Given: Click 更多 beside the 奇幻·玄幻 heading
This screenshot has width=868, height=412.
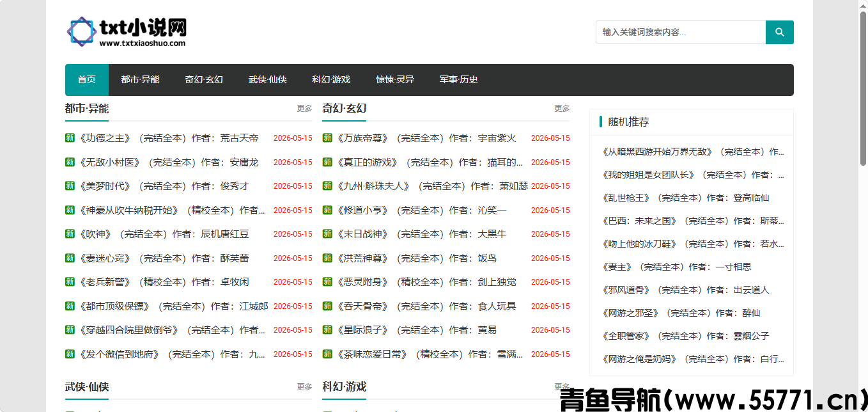Looking at the screenshot, I should click(x=562, y=109).
